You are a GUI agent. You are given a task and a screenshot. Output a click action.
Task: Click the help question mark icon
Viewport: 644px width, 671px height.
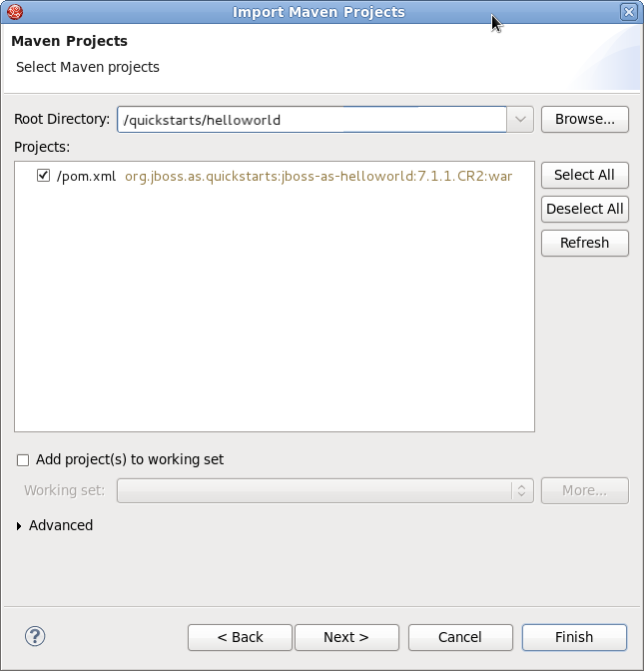point(35,636)
